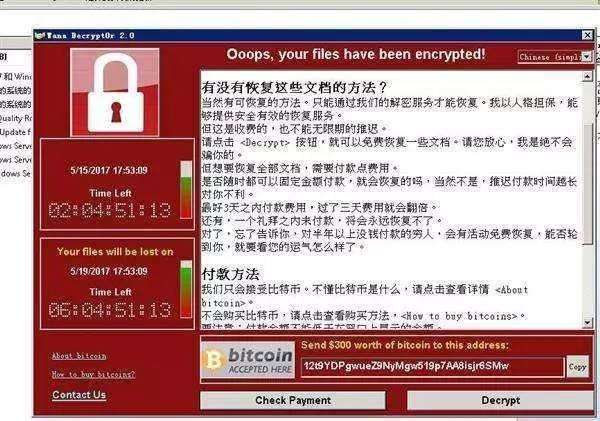Click the Contact Us link
The width and height of the screenshot is (600, 421).
pos(79,395)
